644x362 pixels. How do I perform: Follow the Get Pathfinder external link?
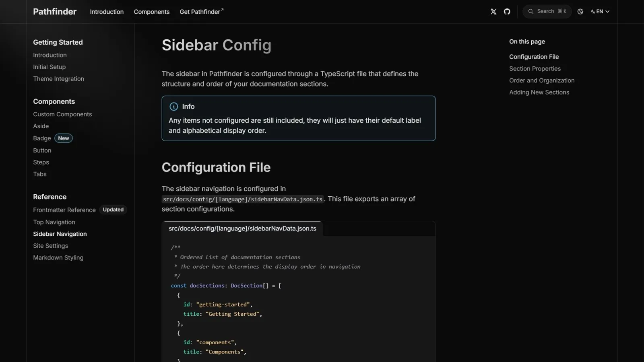click(x=201, y=12)
